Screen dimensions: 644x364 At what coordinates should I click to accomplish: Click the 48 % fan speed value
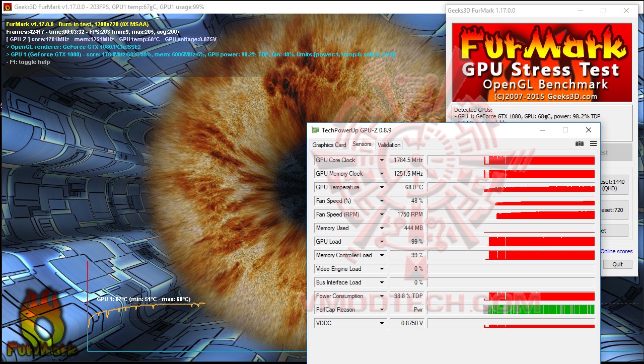(x=407, y=201)
